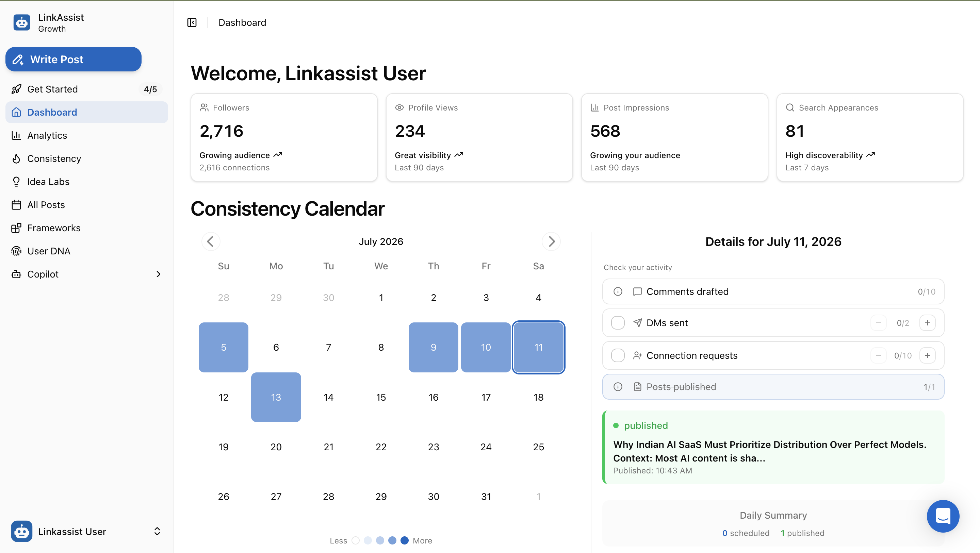Click the Comments drafted info icon
The height and width of the screenshot is (553, 980).
618,291
